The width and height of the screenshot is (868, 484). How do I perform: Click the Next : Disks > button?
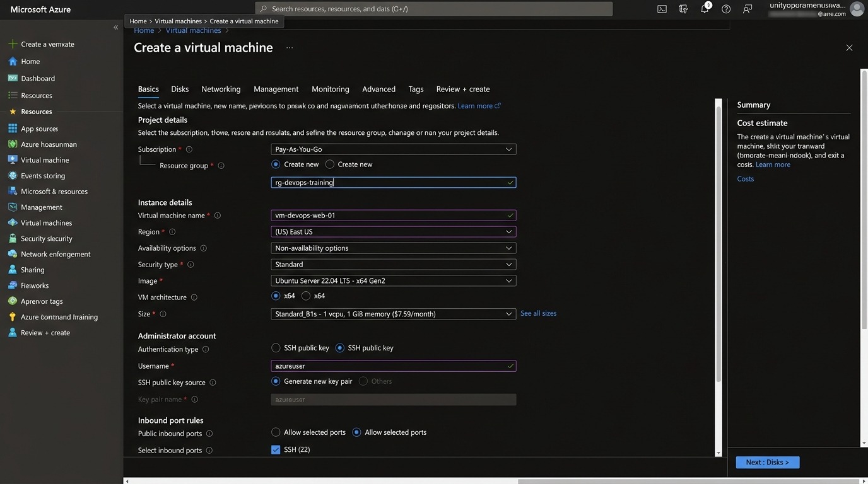768,463
